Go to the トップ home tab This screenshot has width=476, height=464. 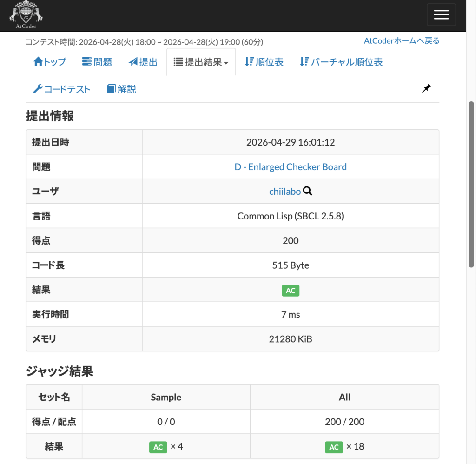50,62
